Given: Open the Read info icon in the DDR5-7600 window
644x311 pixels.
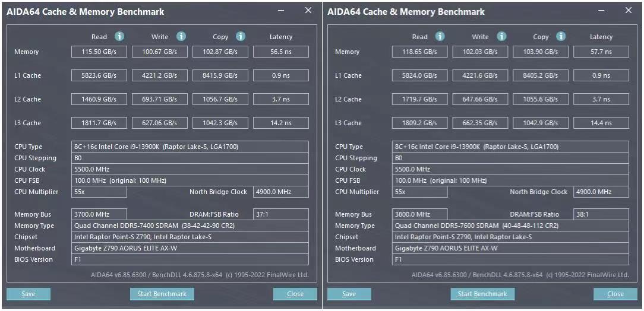Looking at the screenshot, I should (x=440, y=36).
